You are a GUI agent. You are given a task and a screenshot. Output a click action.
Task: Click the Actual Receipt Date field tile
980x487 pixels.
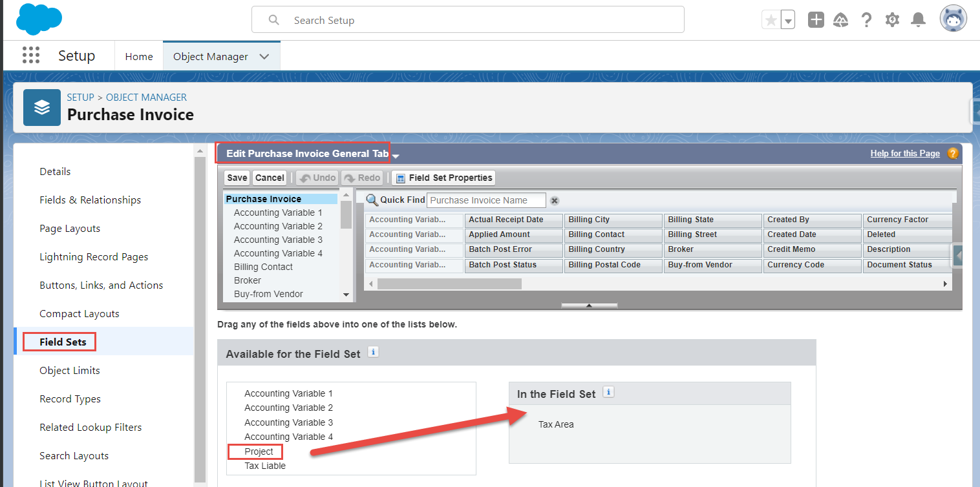click(513, 220)
